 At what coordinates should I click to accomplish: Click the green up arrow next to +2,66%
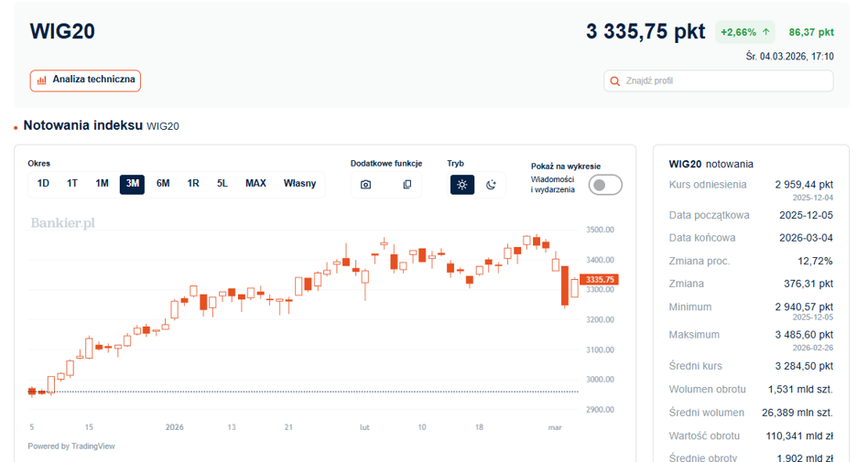click(766, 32)
